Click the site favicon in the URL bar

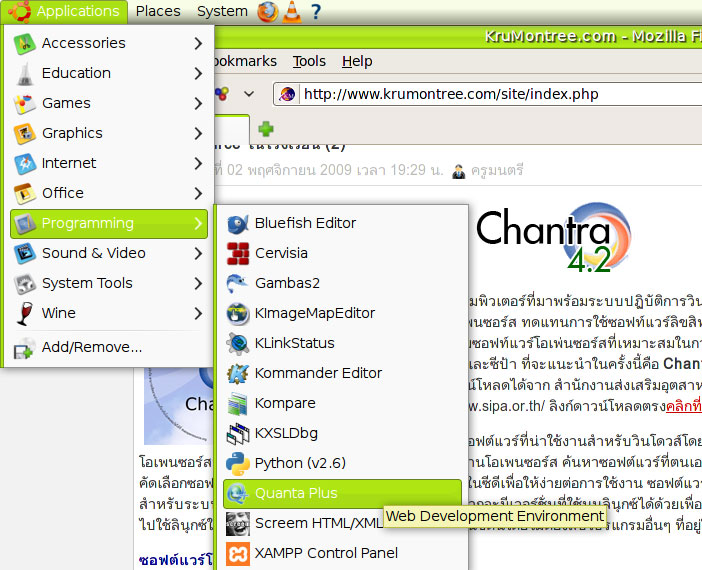[287, 94]
